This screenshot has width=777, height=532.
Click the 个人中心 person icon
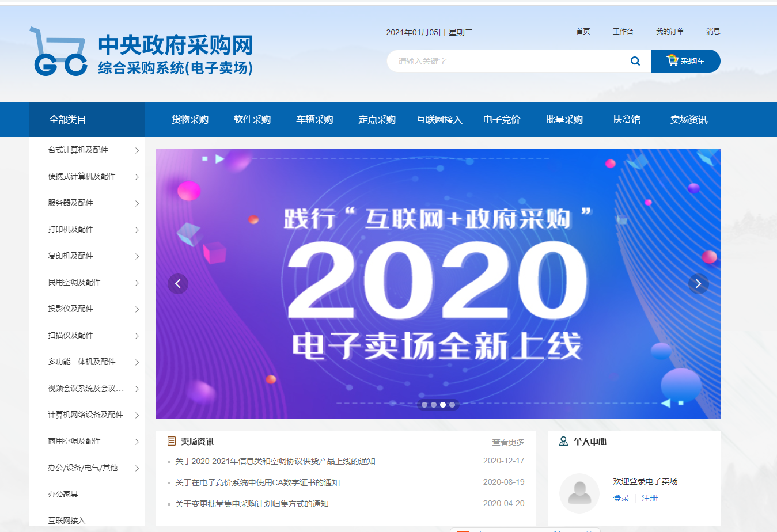point(563,441)
